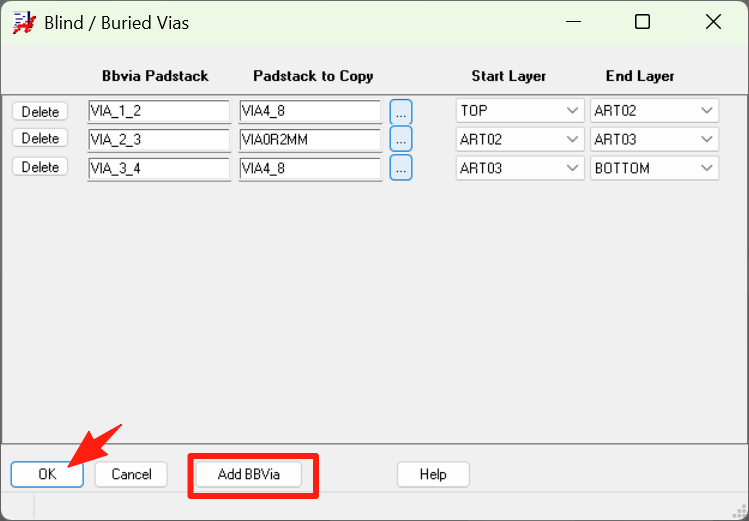Click the End Layer column header
Image resolution: width=749 pixels, height=521 pixels.
(640, 76)
